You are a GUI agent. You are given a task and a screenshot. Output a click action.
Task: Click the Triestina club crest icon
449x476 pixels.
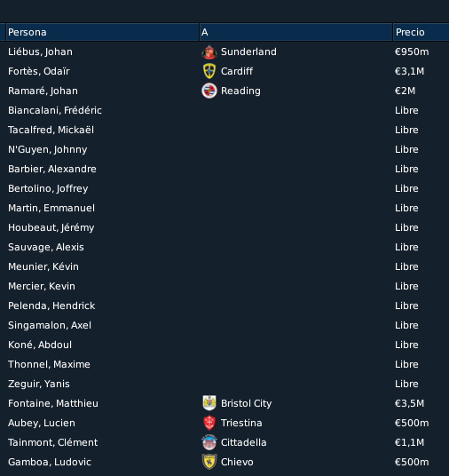pos(209,423)
